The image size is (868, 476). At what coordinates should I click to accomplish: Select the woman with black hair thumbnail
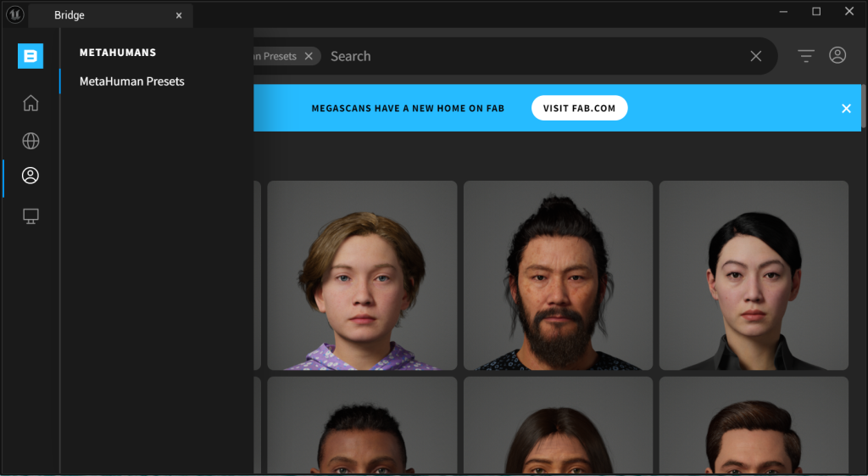[754, 276]
